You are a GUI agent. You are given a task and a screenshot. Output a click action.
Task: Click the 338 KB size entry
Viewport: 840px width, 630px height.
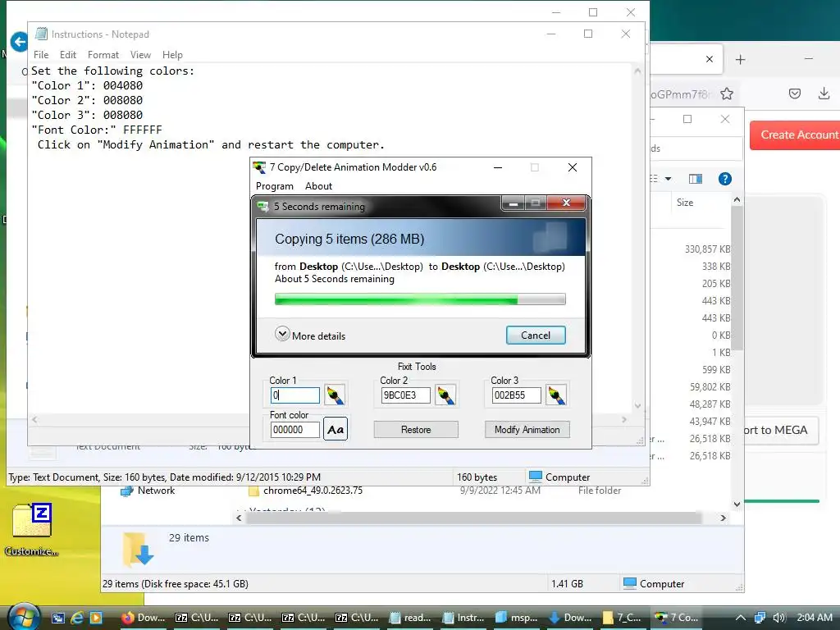point(716,267)
